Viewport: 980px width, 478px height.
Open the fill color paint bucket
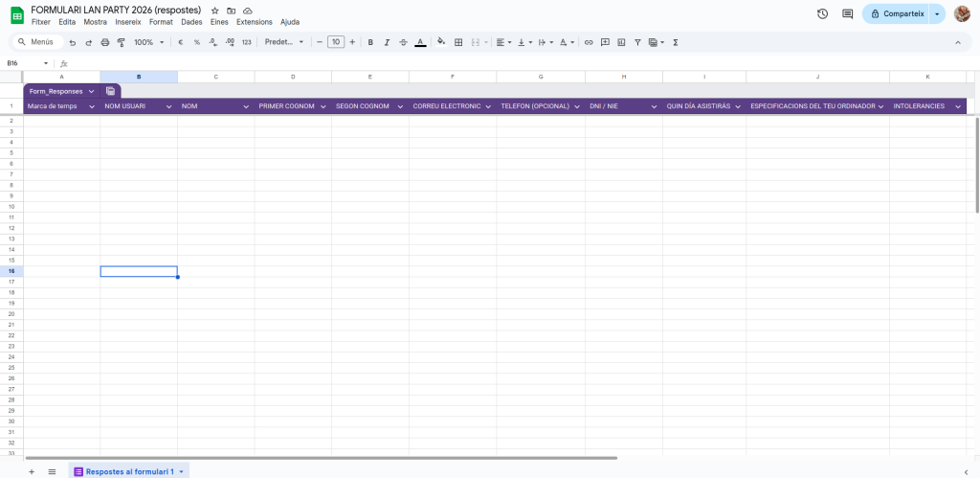coord(440,42)
